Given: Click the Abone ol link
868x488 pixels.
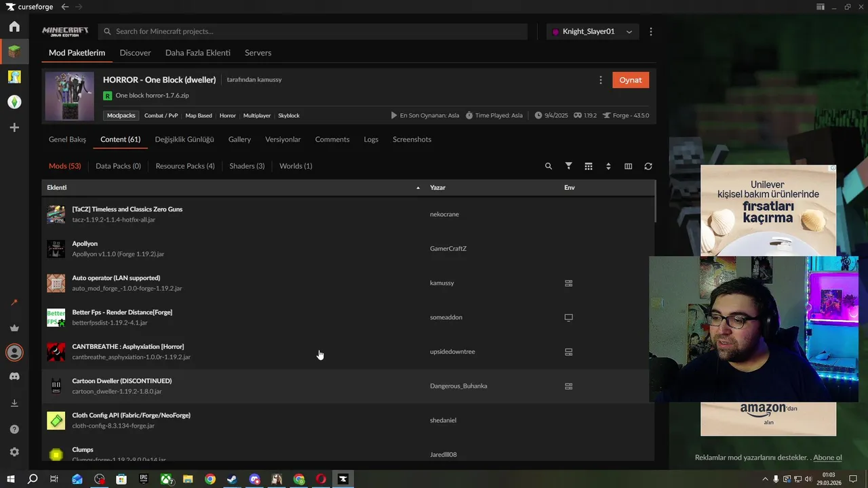Looking at the screenshot, I should click(827, 457).
